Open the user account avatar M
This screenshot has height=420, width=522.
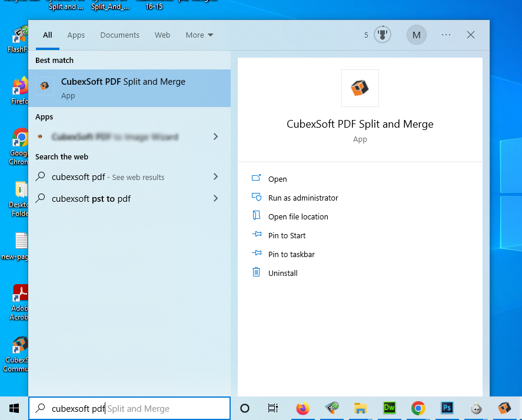pos(417,35)
